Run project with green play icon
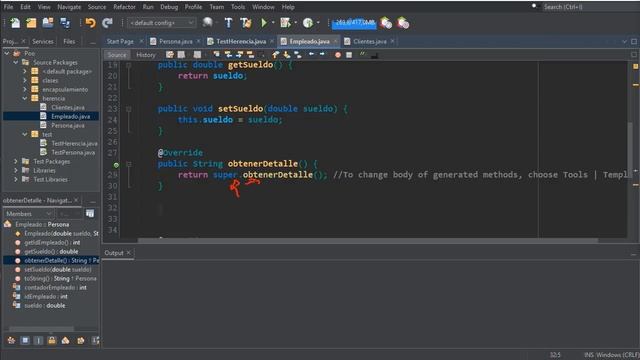 pos(264,23)
